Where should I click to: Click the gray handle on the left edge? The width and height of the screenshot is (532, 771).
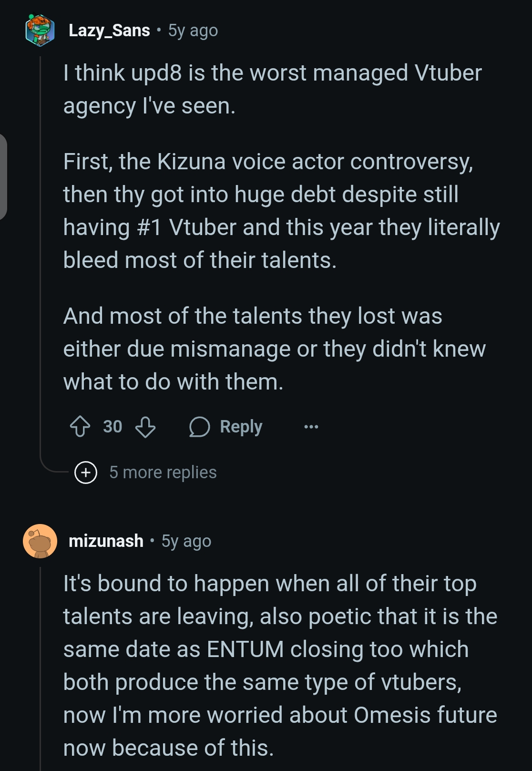click(x=3, y=177)
